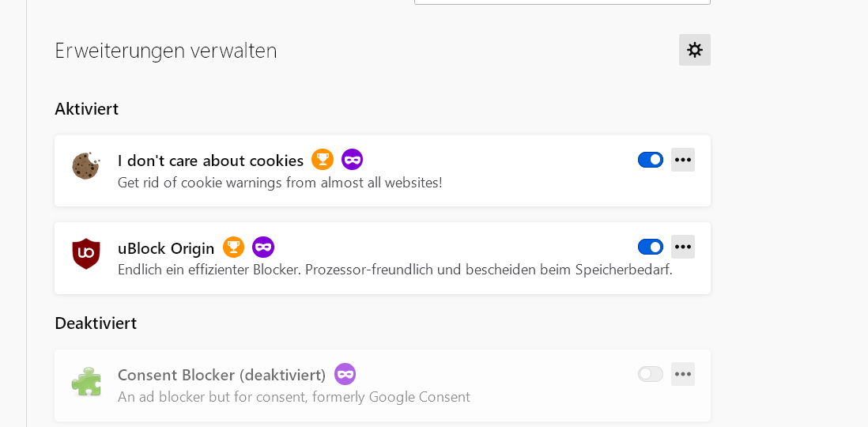Enable the Consent Blocker extension
Viewport: 868px width, 427px height.
[x=650, y=374]
